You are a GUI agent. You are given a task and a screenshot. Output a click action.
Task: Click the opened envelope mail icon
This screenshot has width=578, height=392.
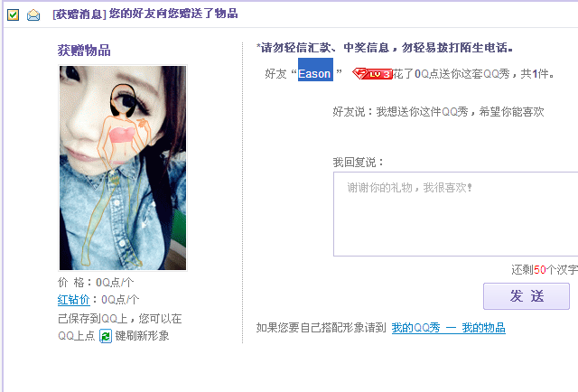coord(33,15)
